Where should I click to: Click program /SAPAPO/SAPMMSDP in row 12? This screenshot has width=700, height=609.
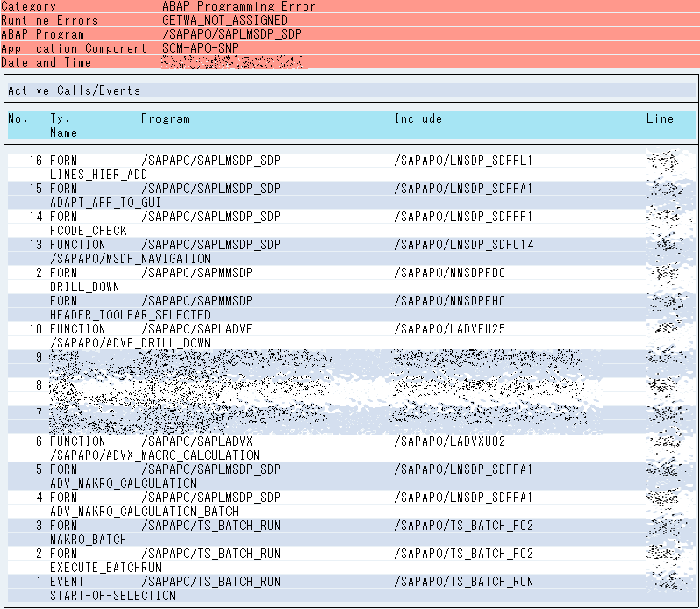[196, 273]
